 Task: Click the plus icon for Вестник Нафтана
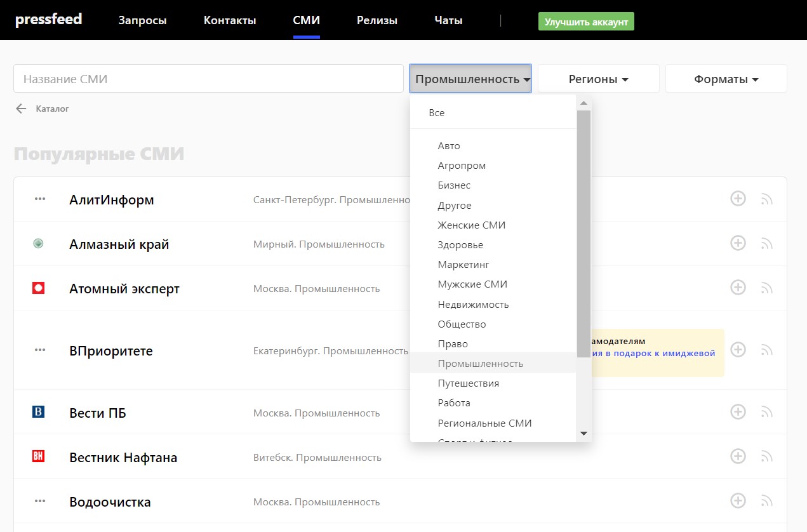pyautogui.click(x=738, y=456)
